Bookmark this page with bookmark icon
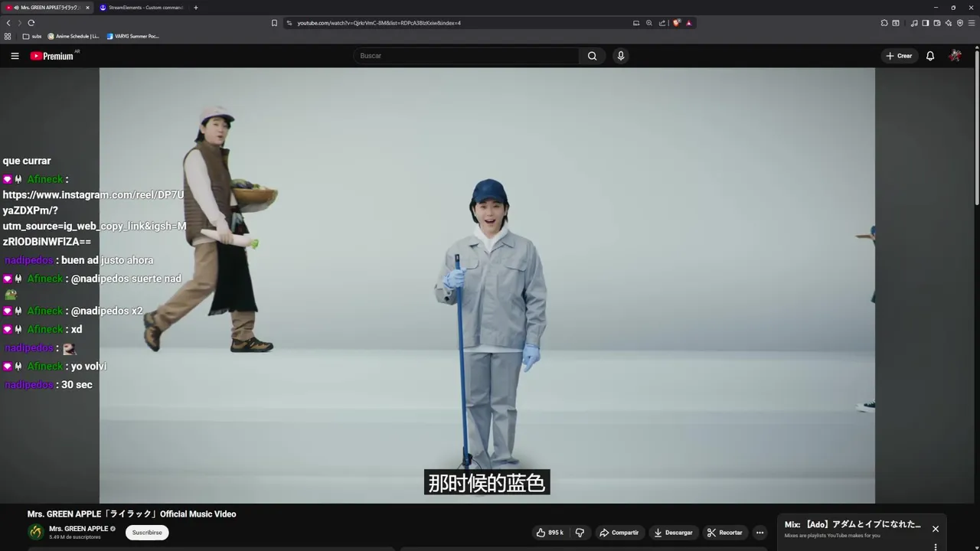Image resolution: width=980 pixels, height=551 pixels. [274, 23]
